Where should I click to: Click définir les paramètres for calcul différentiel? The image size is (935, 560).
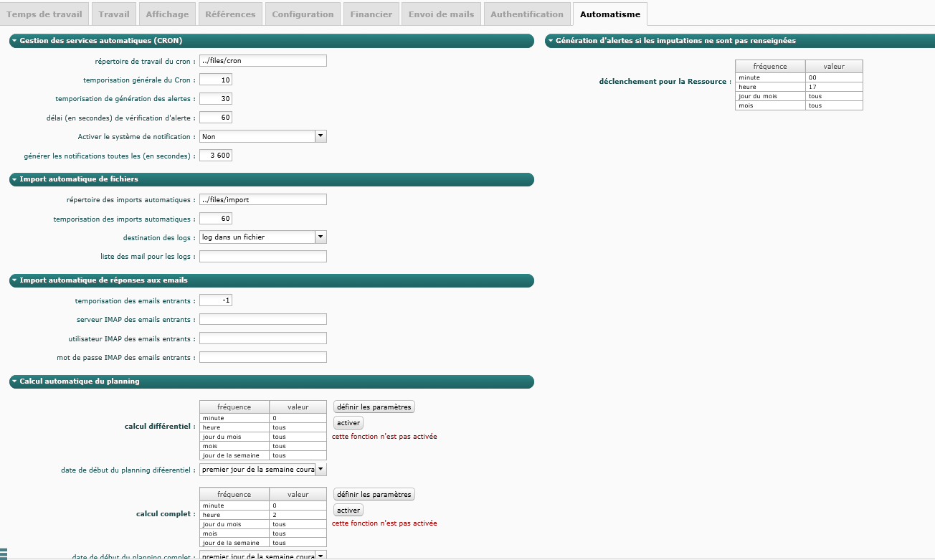pos(374,407)
